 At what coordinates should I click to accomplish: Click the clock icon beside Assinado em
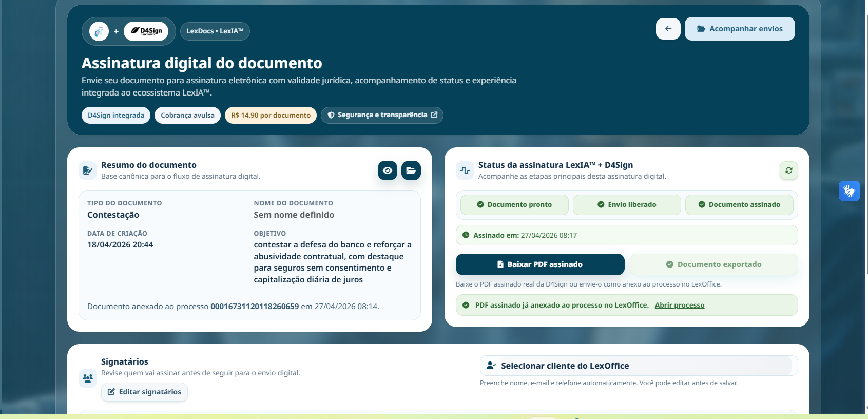tap(466, 235)
